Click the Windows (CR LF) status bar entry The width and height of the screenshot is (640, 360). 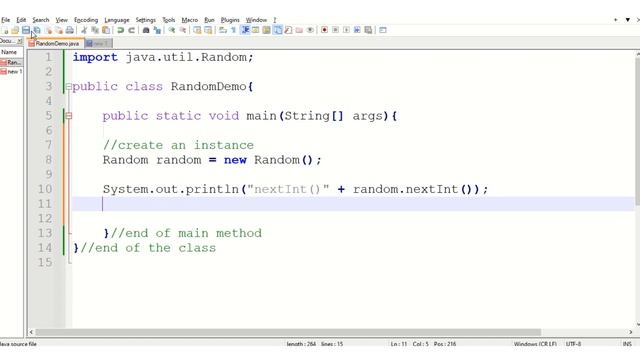pos(535,344)
